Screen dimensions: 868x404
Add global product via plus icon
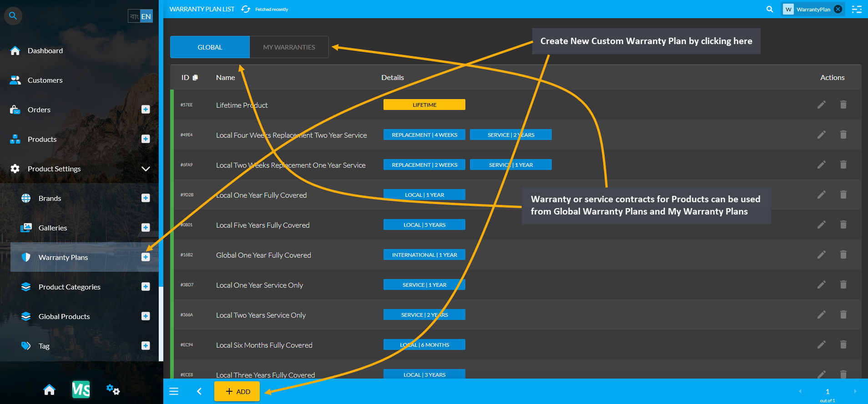pos(146,316)
